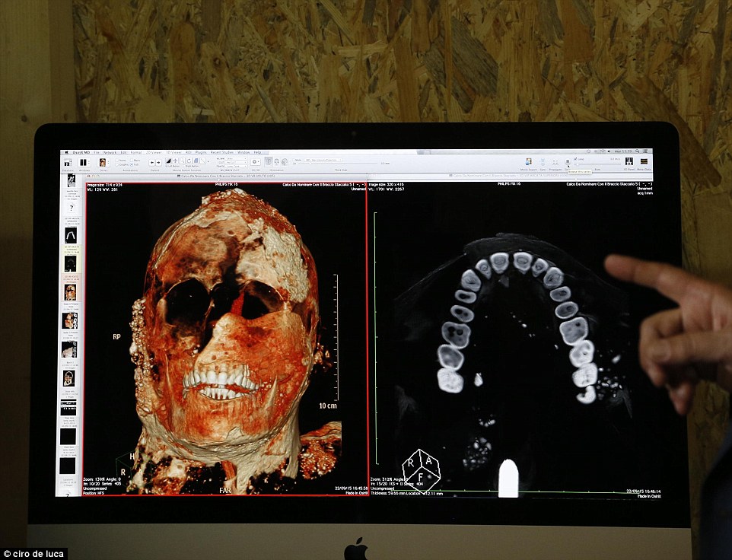Open the Recent Studies menu

[x=221, y=152]
